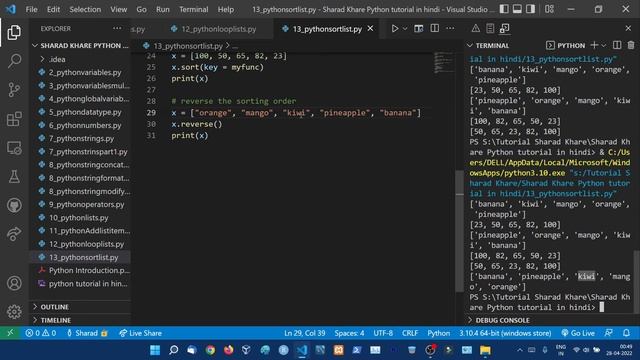Change UTF-8 file encoding
The image size is (640, 360).
click(383, 333)
